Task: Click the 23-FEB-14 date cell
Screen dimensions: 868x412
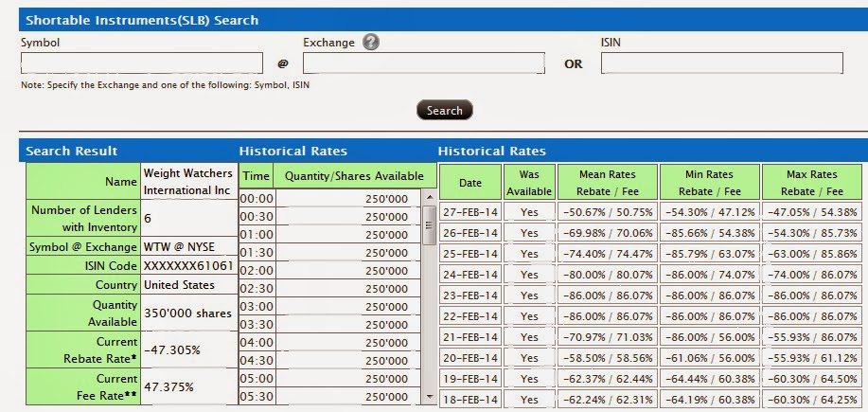Action: (x=470, y=296)
